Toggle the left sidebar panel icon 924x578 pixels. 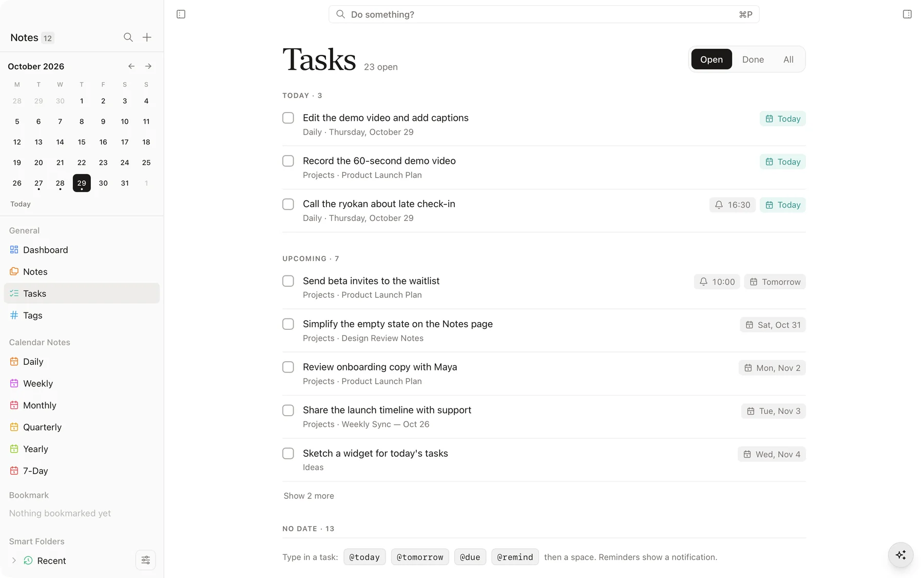point(181,14)
